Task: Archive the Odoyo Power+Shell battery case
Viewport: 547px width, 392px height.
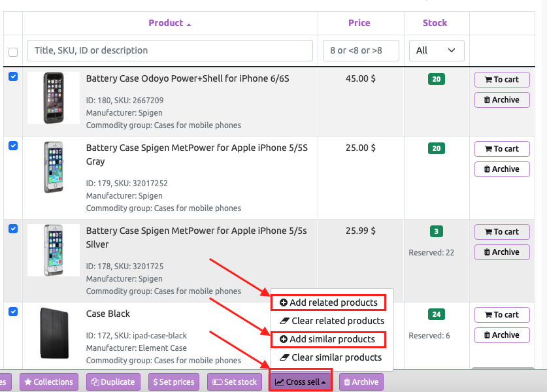Action: coord(502,100)
